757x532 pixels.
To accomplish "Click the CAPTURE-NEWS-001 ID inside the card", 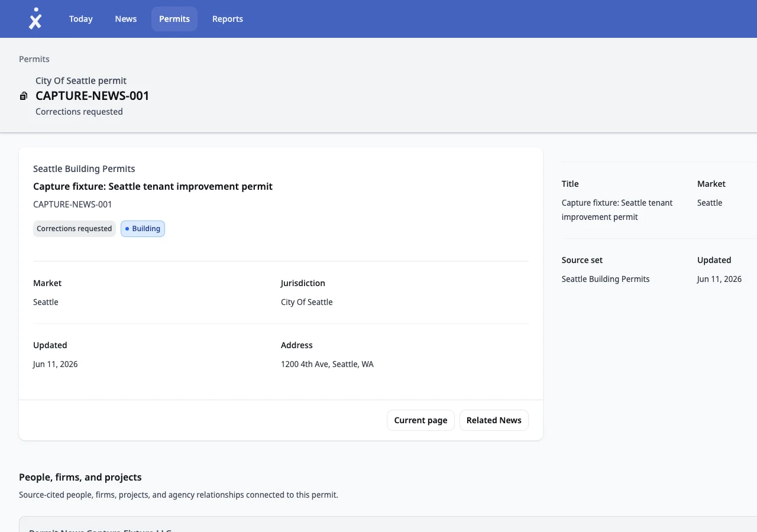I will pos(73,205).
